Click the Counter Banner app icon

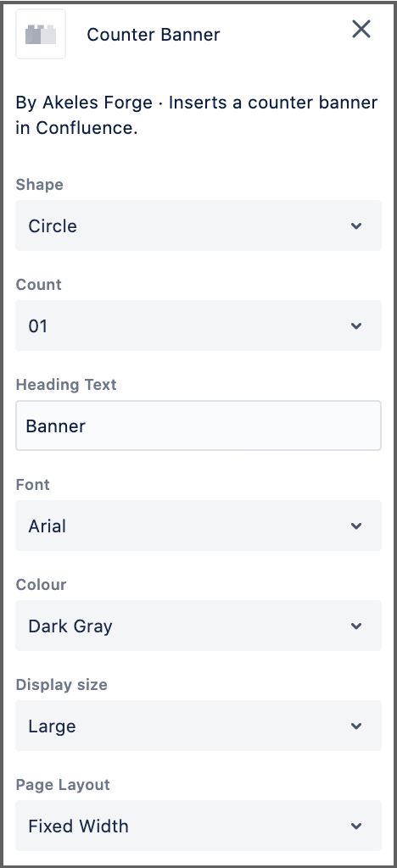point(41,34)
